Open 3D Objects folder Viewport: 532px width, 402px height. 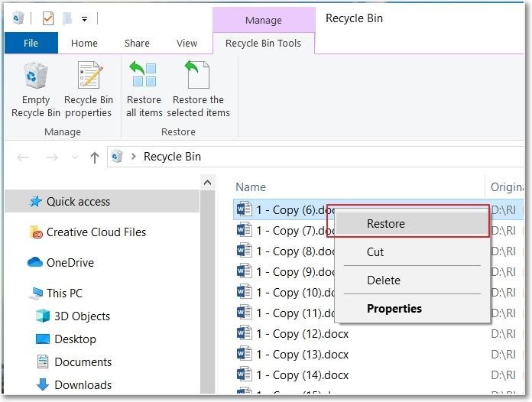click(83, 316)
